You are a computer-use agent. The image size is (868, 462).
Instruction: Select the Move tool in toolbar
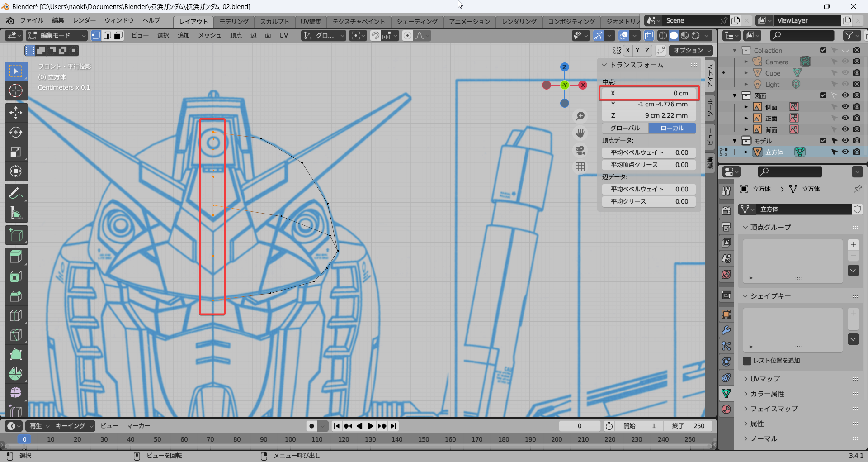pos(16,113)
